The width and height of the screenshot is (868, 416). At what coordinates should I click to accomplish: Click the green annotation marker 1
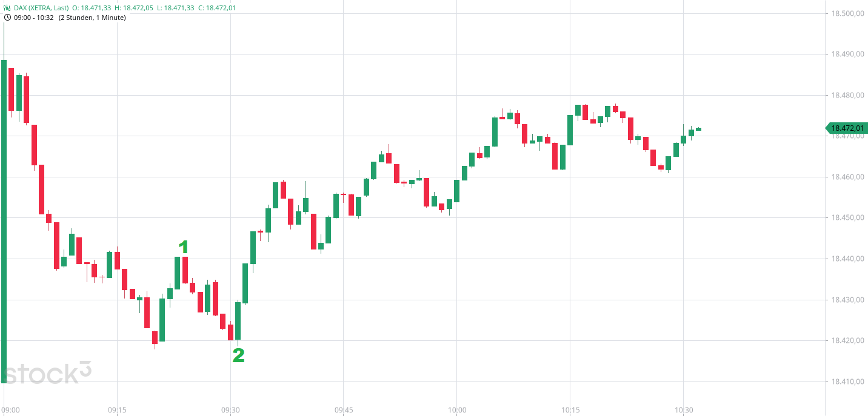pos(183,247)
